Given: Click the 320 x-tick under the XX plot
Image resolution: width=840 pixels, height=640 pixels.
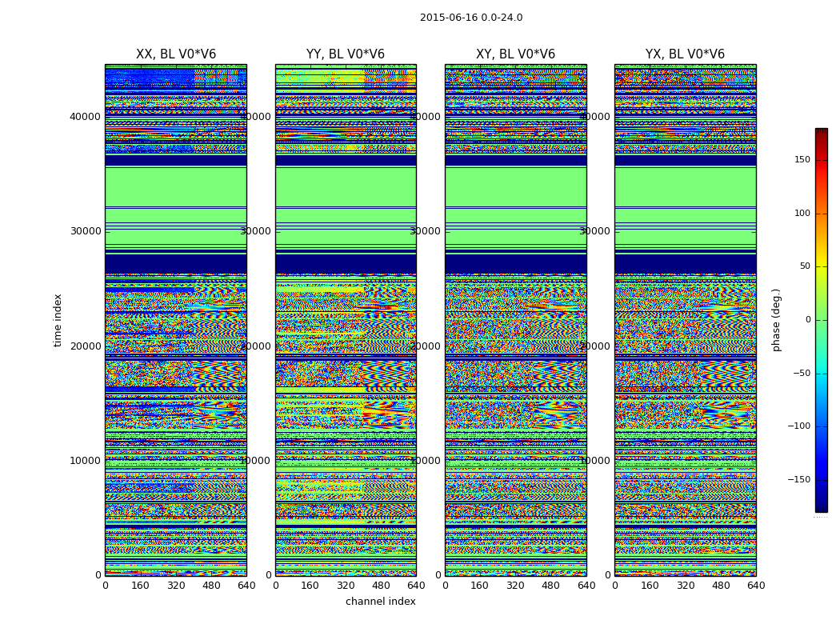Looking at the screenshot, I should [x=176, y=586].
